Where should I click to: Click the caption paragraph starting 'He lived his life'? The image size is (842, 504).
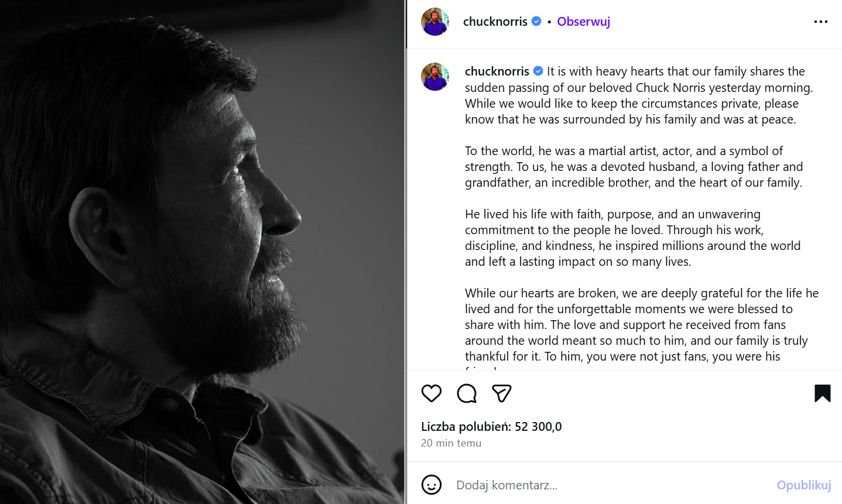(x=632, y=238)
